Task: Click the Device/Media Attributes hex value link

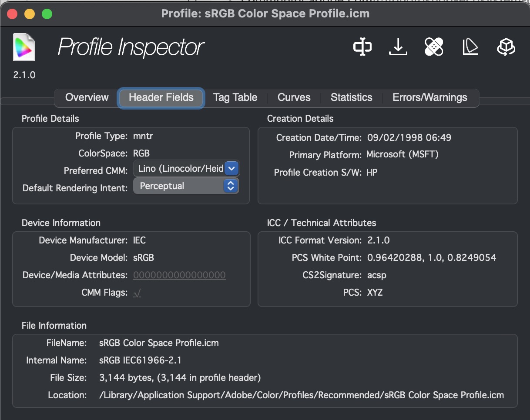Action: tap(180, 275)
